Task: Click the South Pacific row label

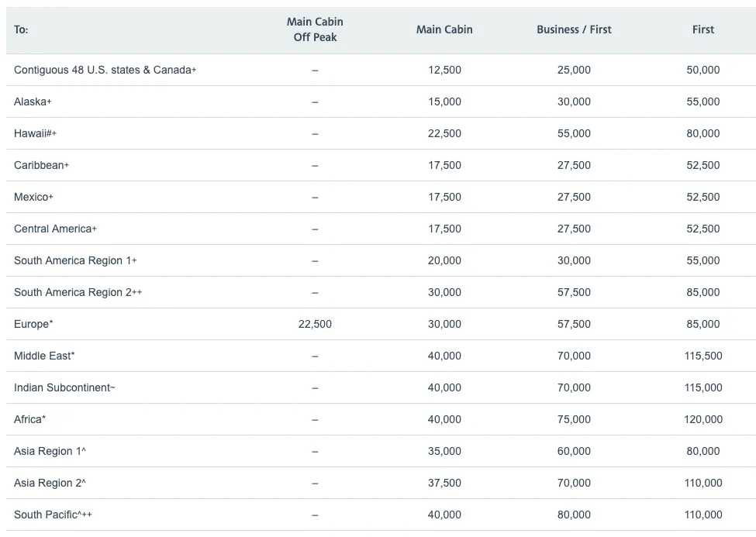Action: coord(53,515)
